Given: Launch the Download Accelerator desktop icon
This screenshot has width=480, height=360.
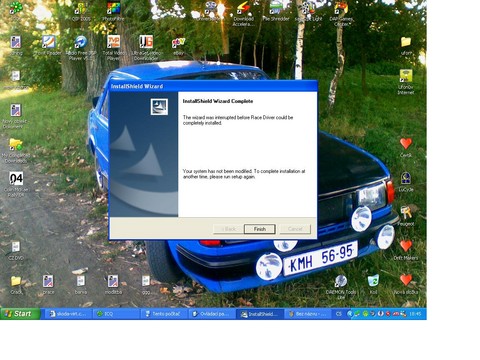Looking at the screenshot, I should coord(243,13).
